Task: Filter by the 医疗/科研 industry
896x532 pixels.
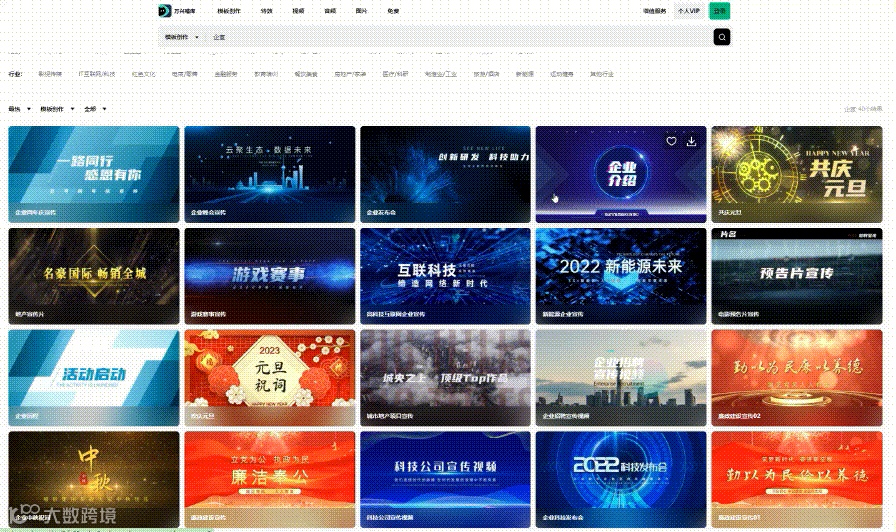Action: click(x=395, y=74)
